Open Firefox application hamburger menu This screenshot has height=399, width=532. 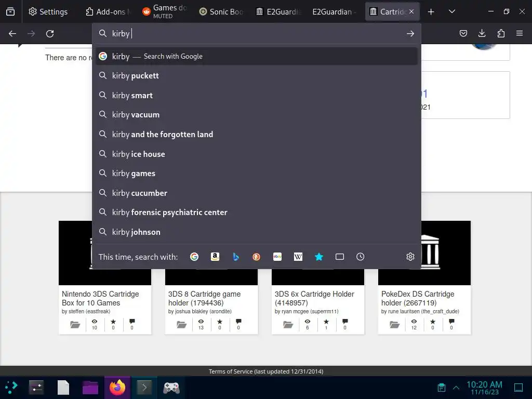(x=520, y=33)
